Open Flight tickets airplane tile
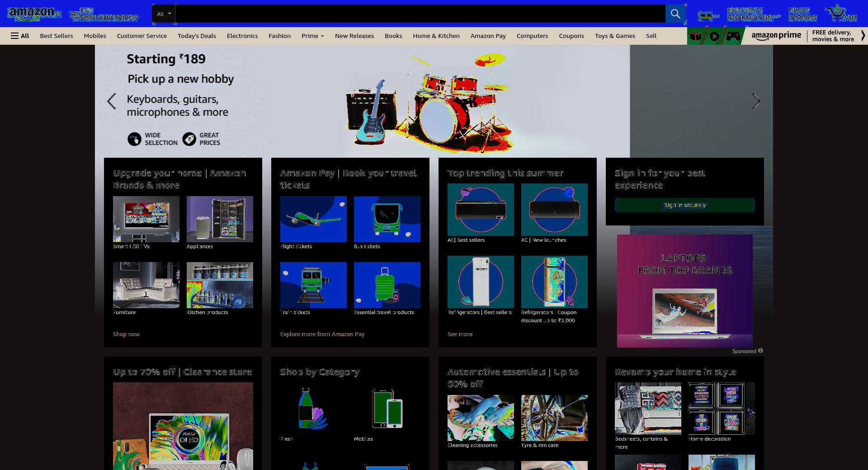 (313, 219)
